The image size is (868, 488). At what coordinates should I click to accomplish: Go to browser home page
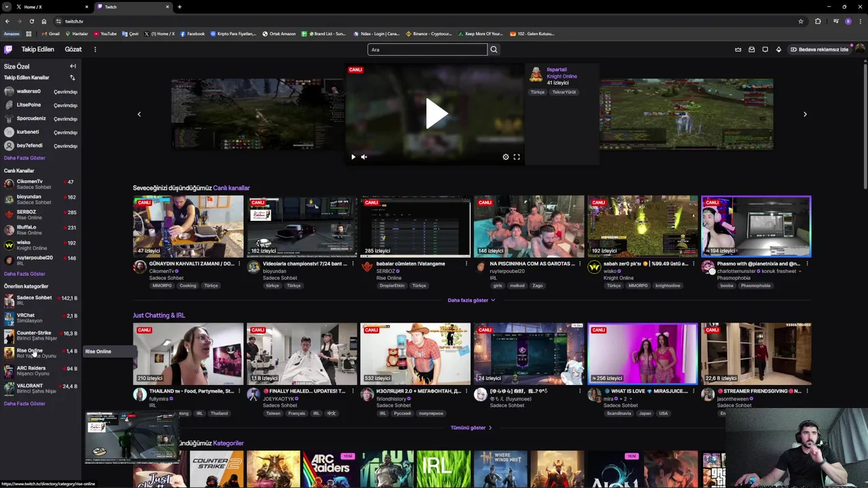point(43,21)
